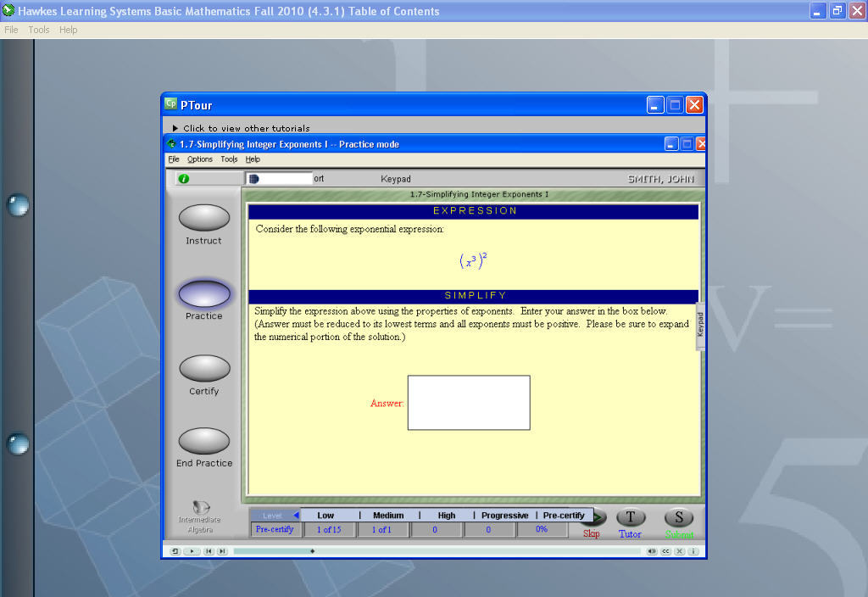The width and height of the screenshot is (868, 597).
Task: Click the Tutor T button
Action: [631, 518]
